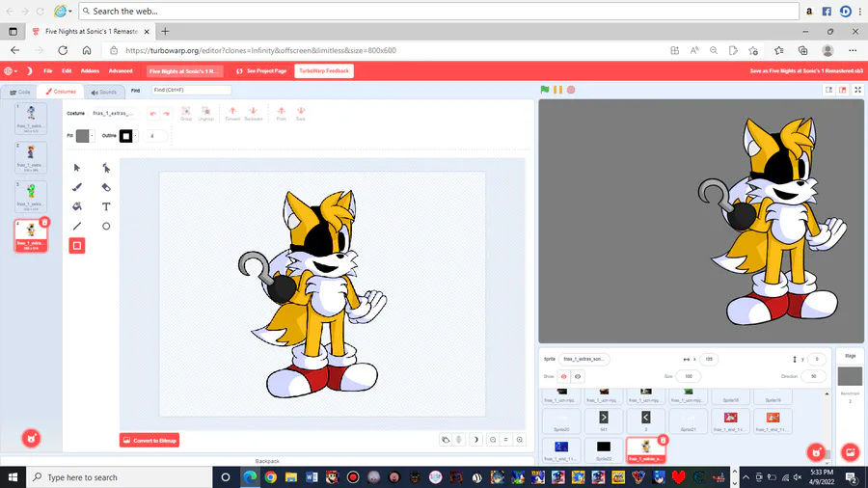Set sprite to hidden (crossed eye)
This screenshot has width=868, height=488.
click(x=578, y=377)
